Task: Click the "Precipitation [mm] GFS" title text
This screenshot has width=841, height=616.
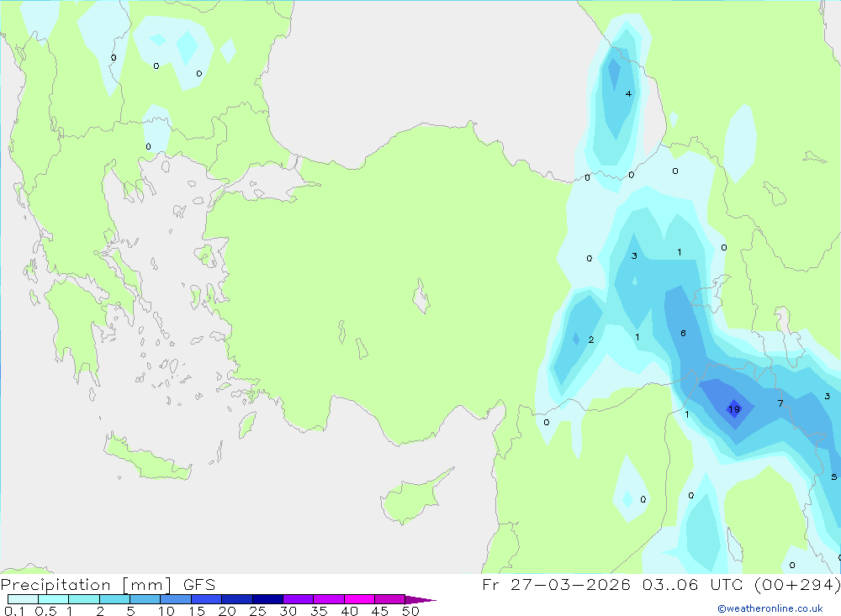Action: [108, 585]
